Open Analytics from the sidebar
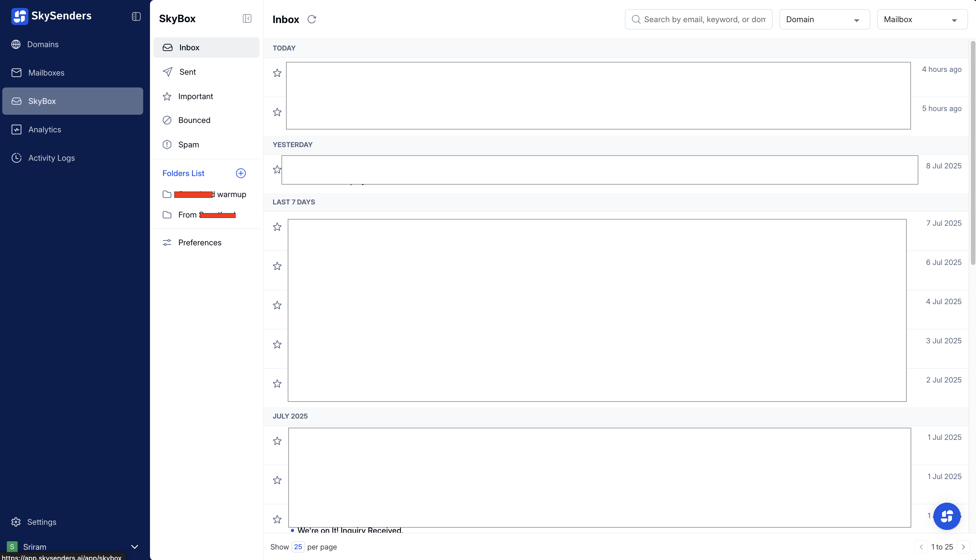Image resolution: width=976 pixels, height=560 pixels. pos(44,129)
